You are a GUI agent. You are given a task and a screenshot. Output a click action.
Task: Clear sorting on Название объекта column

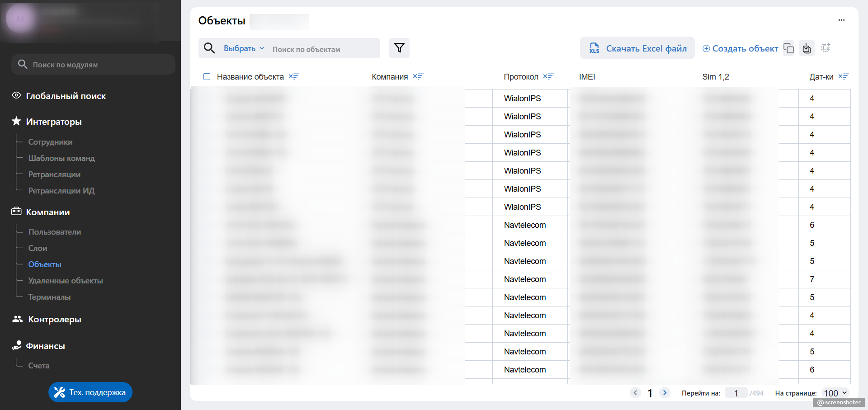coord(294,76)
